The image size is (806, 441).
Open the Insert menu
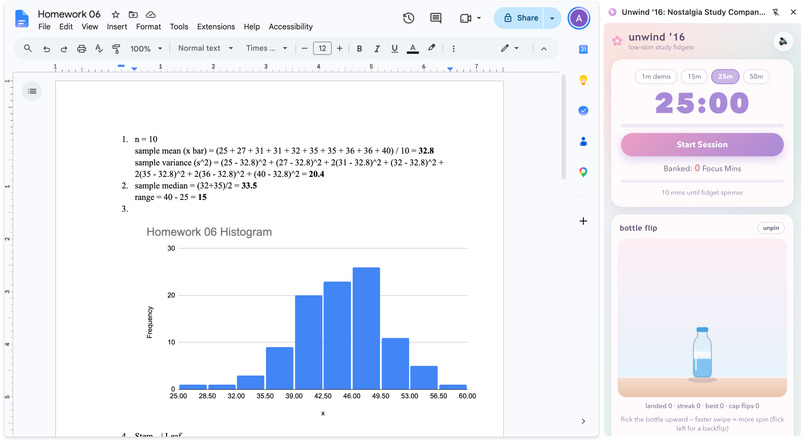coord(117,27)
